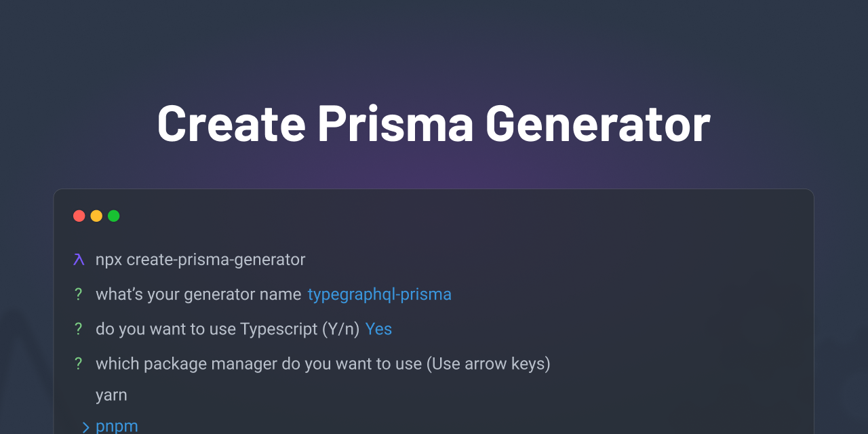Select the pnpm package manager option
Viewport: 868px width, 434px height.
pos(117,427)
